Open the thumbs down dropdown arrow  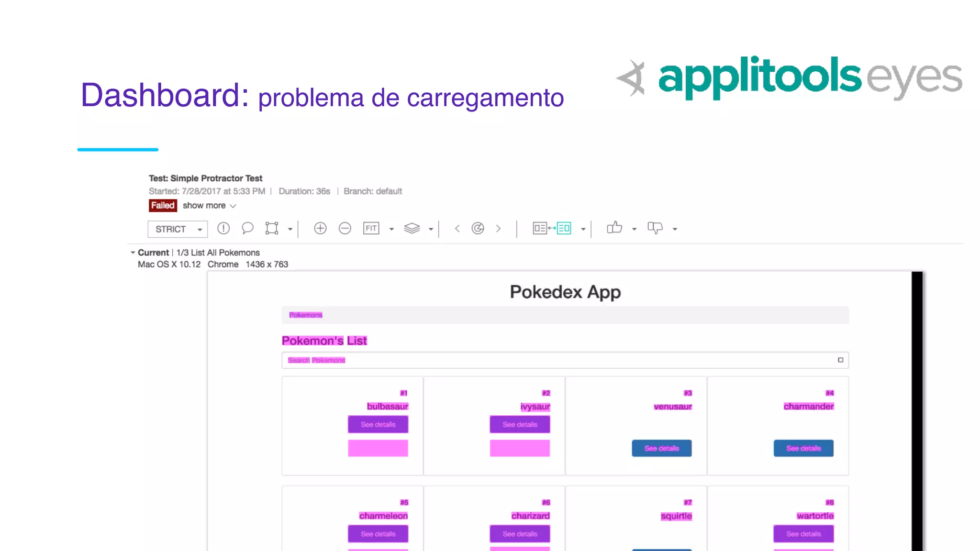point(675,229)
